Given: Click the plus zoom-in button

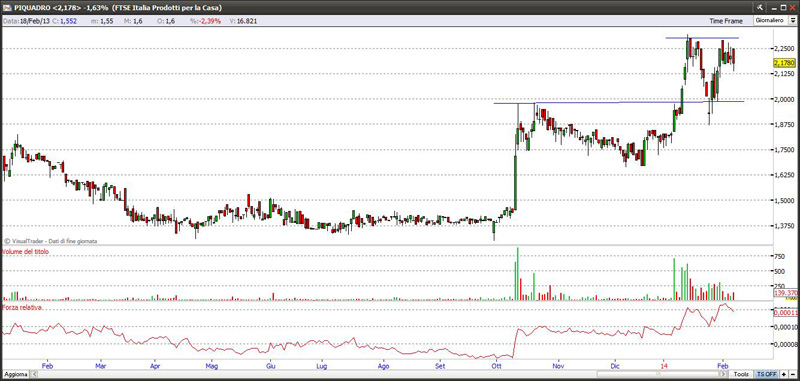Looking at the screenshot, I should [783, 374].
